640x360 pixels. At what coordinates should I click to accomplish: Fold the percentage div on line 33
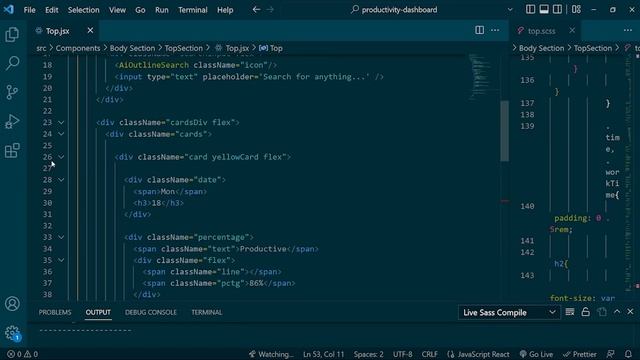click(x=61, y=237)
